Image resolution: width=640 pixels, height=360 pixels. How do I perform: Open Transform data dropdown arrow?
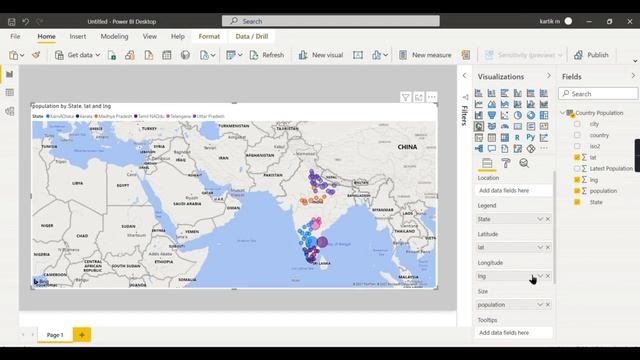(x=240, y=55)
